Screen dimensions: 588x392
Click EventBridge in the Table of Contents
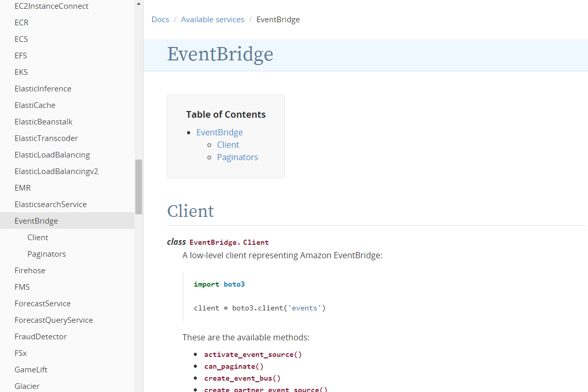pyautogui.click(x=219, y=132)
